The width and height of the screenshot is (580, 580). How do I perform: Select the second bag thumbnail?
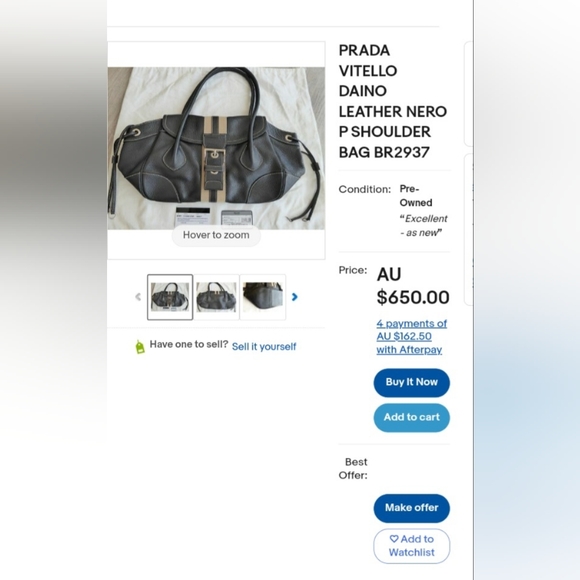pyautogui.click(x=216, y=297)
